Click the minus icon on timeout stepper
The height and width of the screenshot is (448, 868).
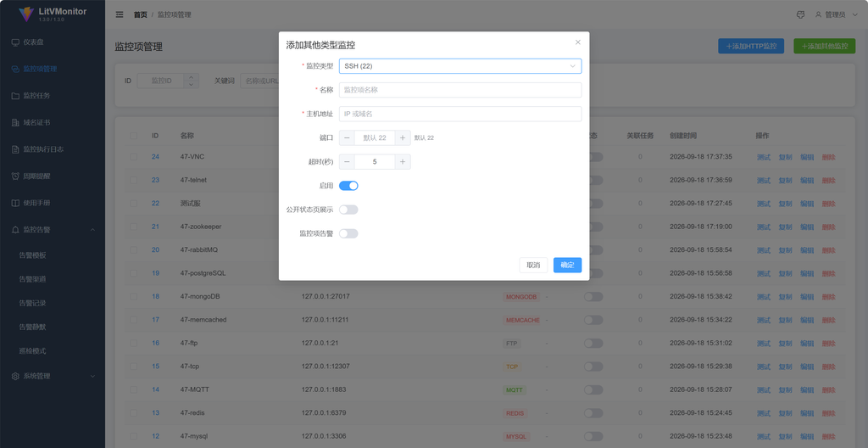pyautogui.click(x=347, y=162)
